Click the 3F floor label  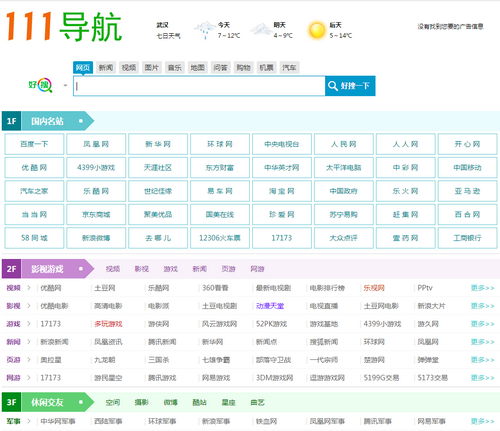pyautogui.click(x=11, y=402)
